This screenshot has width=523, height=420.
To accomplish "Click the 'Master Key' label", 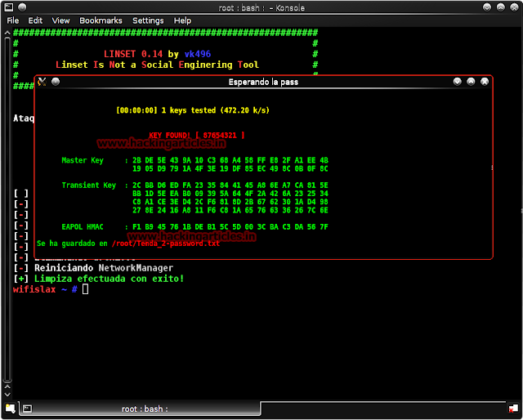I will click(x=83, y=160).
